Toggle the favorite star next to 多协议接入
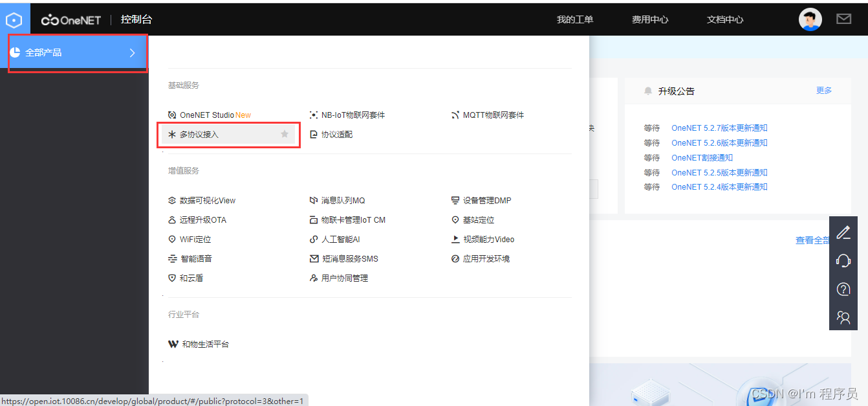 [x=284, y=134]
